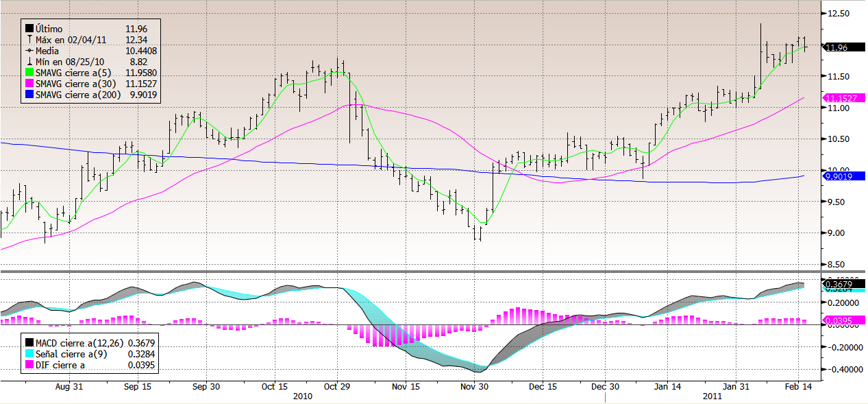Click the Media line legend icon
This screenshot has height=404, width=868.
[29, 51]
